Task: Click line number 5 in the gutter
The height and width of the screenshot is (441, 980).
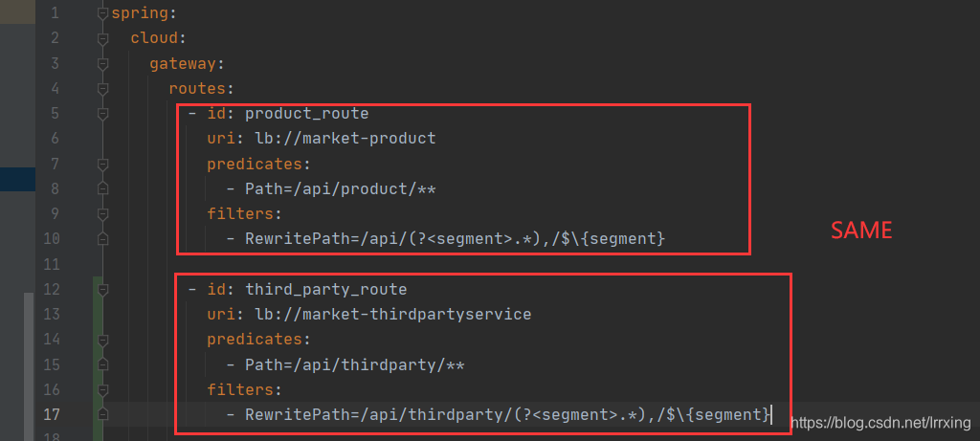Action: coord(55,114)
